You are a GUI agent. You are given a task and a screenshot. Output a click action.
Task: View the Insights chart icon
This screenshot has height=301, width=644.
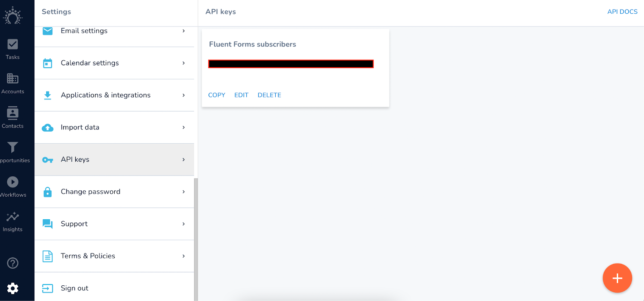(x=12, y=216)
